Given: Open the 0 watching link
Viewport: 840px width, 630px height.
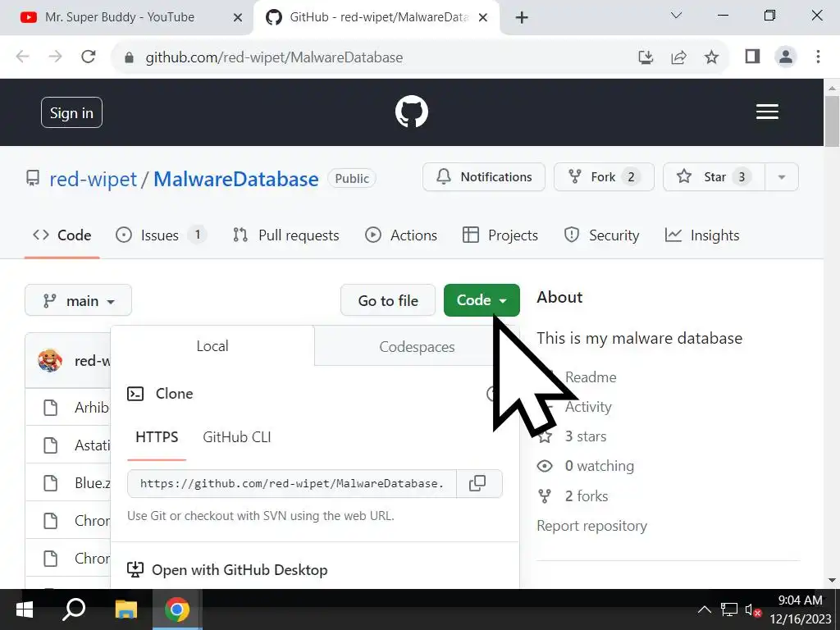Looking at the screenshot, I should pos(600,466).
